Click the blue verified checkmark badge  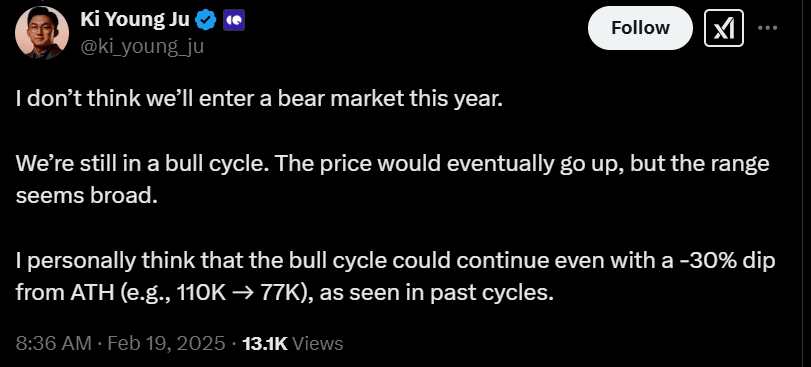(207, 21)
